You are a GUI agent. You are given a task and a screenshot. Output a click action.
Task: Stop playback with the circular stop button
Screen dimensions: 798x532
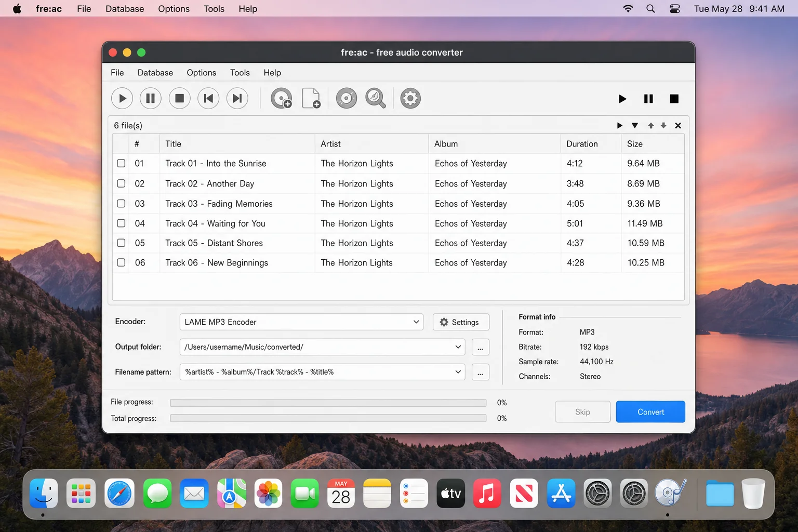(x=180, y=98)
